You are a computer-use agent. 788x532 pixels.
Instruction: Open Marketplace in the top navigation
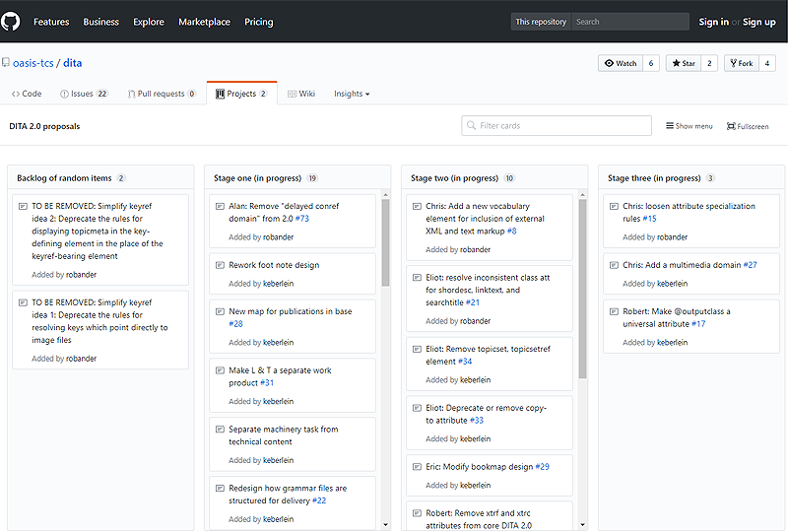pos(204,22)
